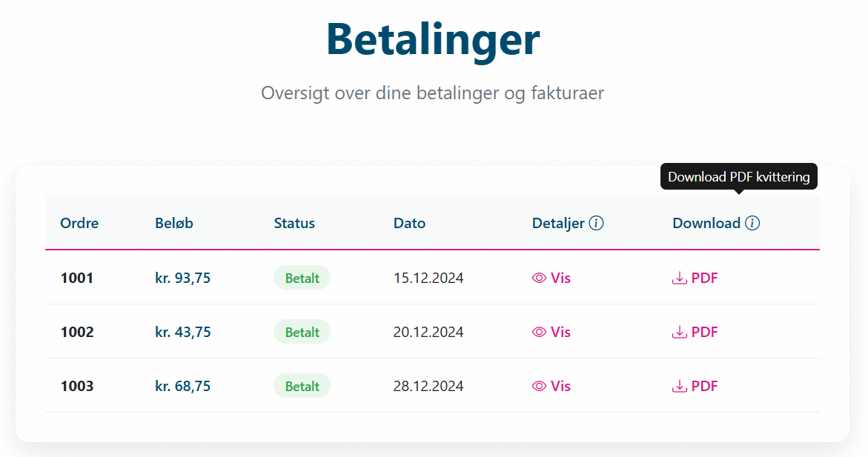This screenshot has width=868, height=457.
Task: Click the info icon next to Download
Action: pos(752,223)
